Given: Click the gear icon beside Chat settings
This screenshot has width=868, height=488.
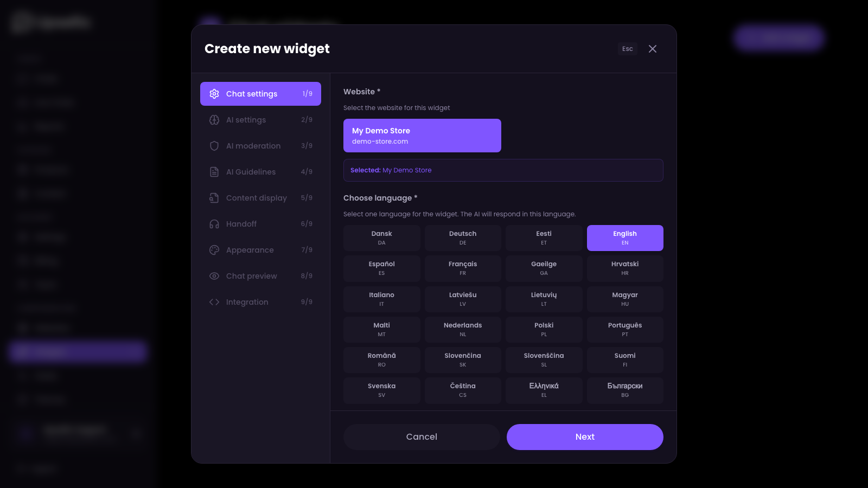Looking at the screenshot, I should point(215,93).
